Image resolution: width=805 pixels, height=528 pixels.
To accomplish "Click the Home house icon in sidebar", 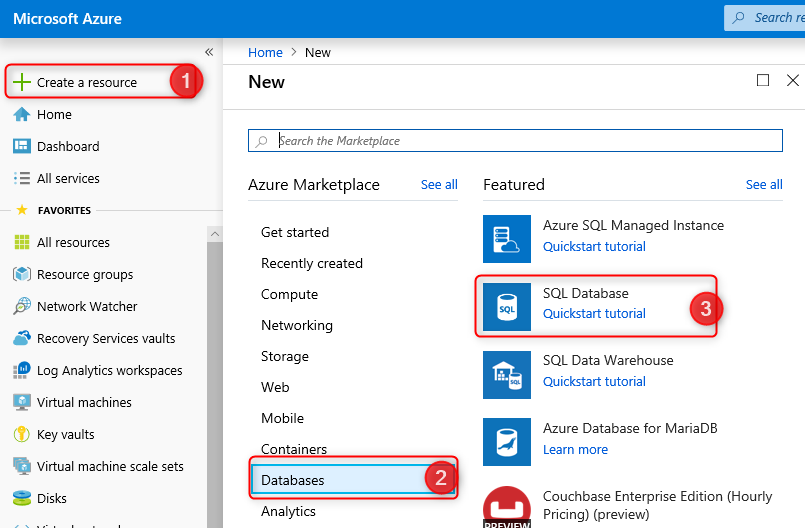I will click(22, 114).
